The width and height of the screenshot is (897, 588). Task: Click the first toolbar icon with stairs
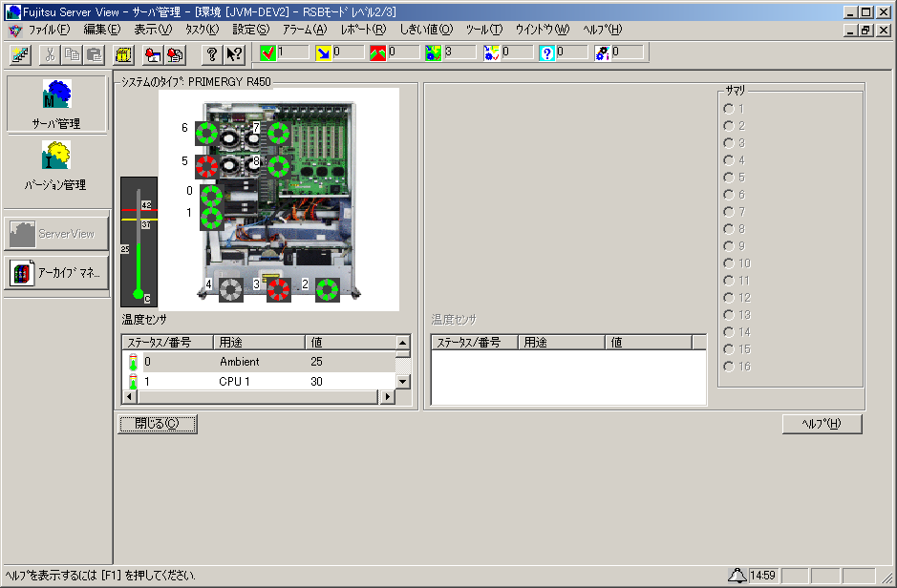pyautogui.click(x=20, y=54)
